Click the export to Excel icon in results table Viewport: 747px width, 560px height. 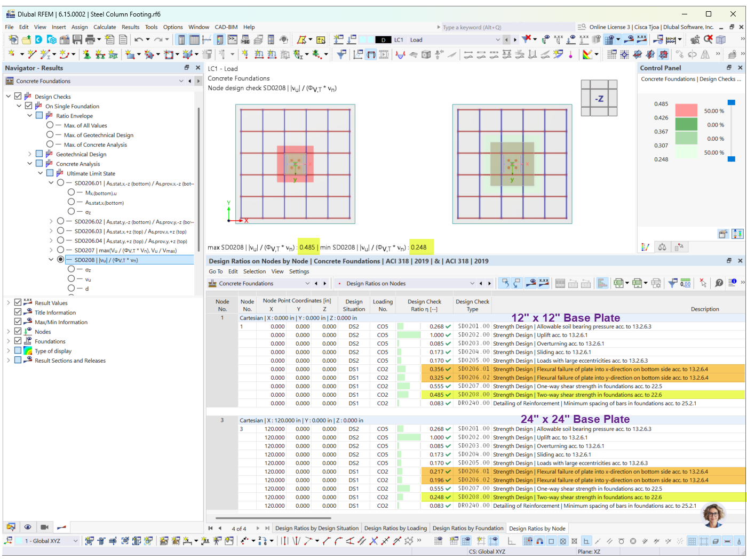click(619, 283)
